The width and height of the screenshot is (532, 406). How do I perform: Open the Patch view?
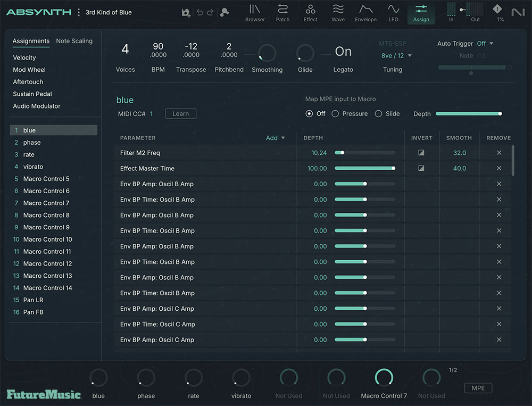tap(282, 13)
